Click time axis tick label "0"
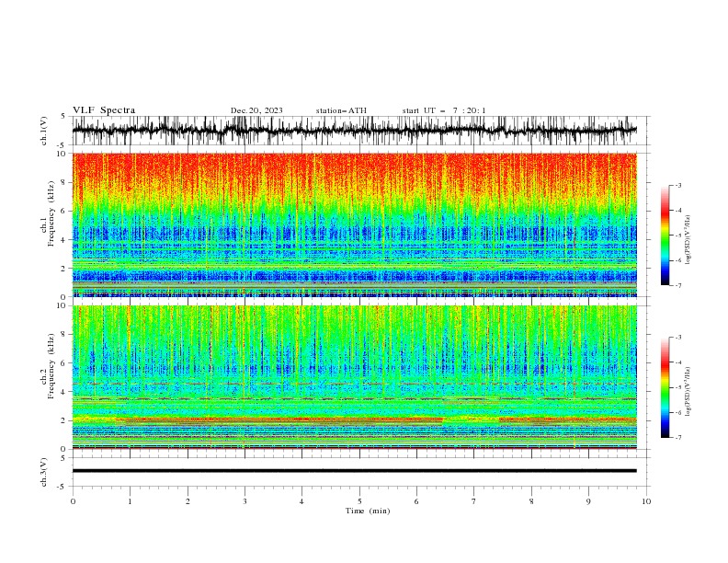 (73, 501)
